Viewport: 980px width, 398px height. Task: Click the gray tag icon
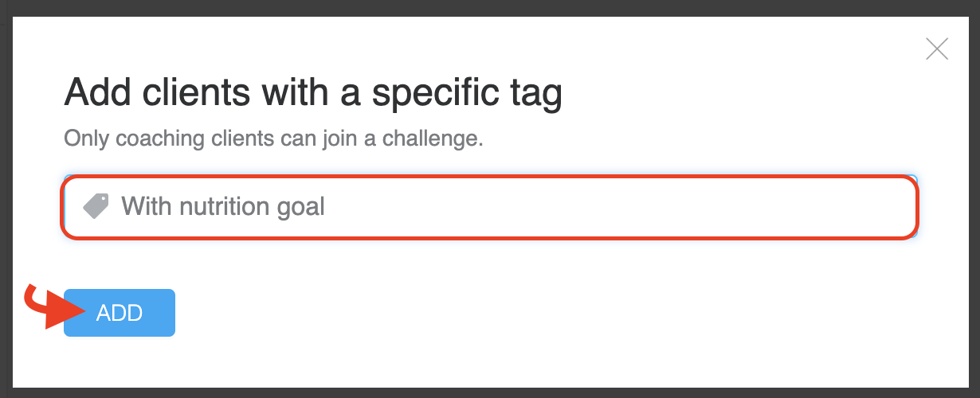pos(96,207)
